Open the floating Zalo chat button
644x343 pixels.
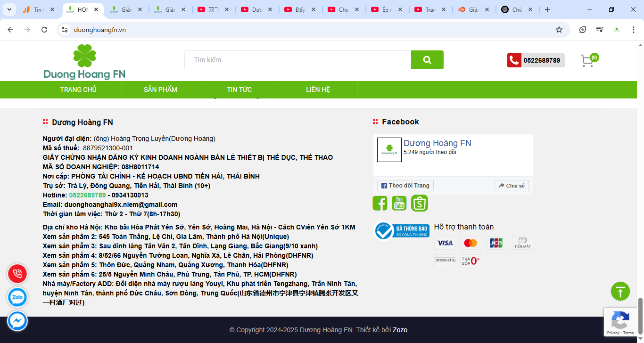(x=17, y=297)
